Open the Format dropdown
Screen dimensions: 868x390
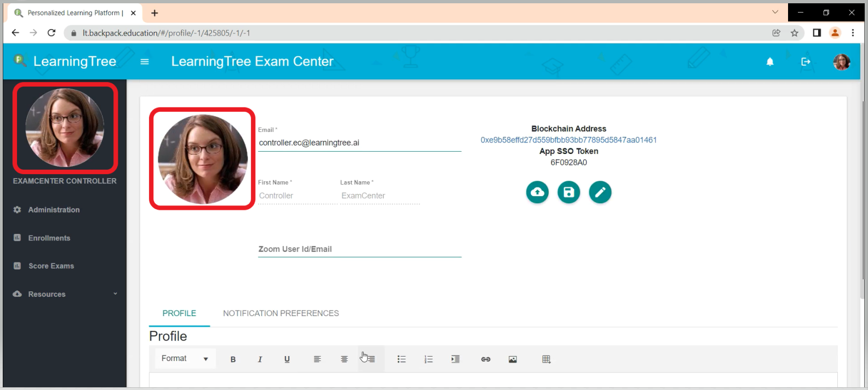click(185, 359)
